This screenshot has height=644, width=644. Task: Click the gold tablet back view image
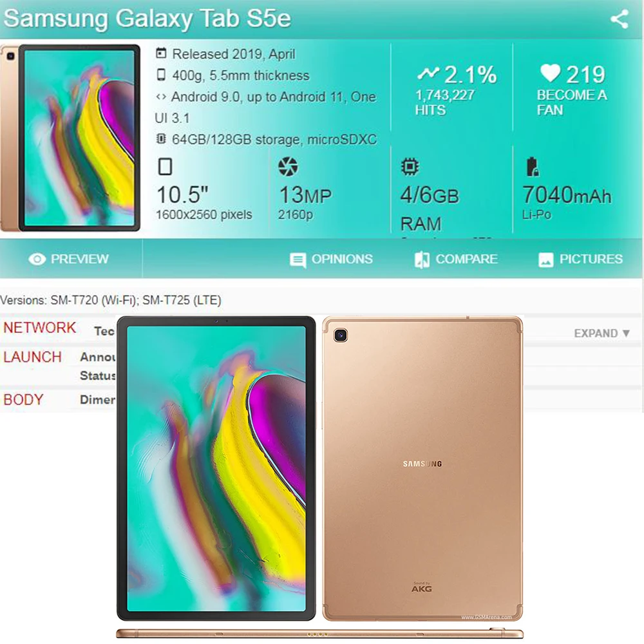point(422,469)
